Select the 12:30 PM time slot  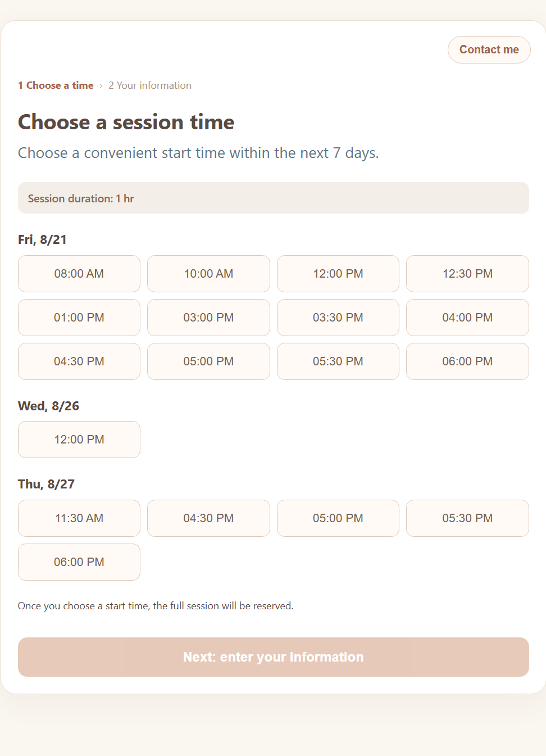(x=467, y=274)
